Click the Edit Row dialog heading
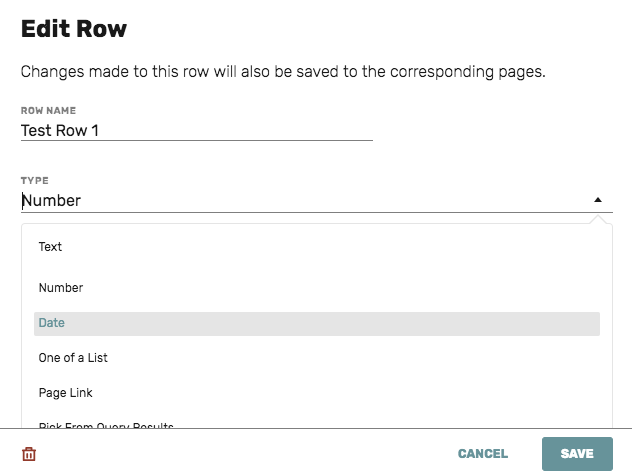This screenshot has width=632, height=474. coord(74,29)
